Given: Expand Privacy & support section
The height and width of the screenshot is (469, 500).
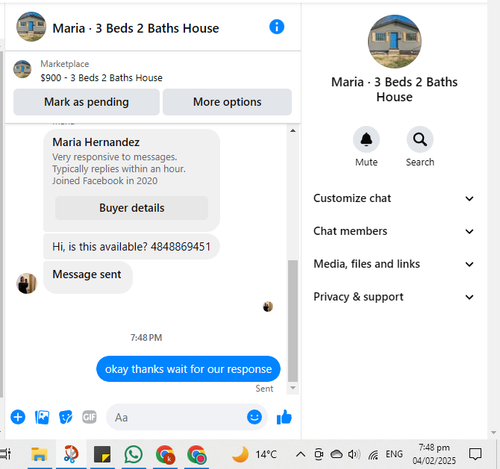Looking at the screenshot, I should pyautogui.click(x=394, y=297).
